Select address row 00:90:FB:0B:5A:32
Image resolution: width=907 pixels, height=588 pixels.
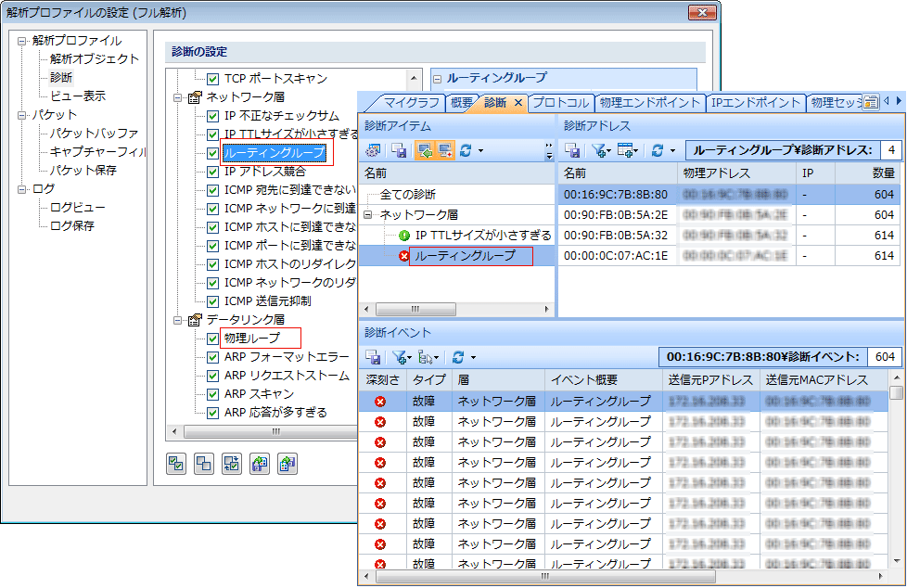pos(615,235)
